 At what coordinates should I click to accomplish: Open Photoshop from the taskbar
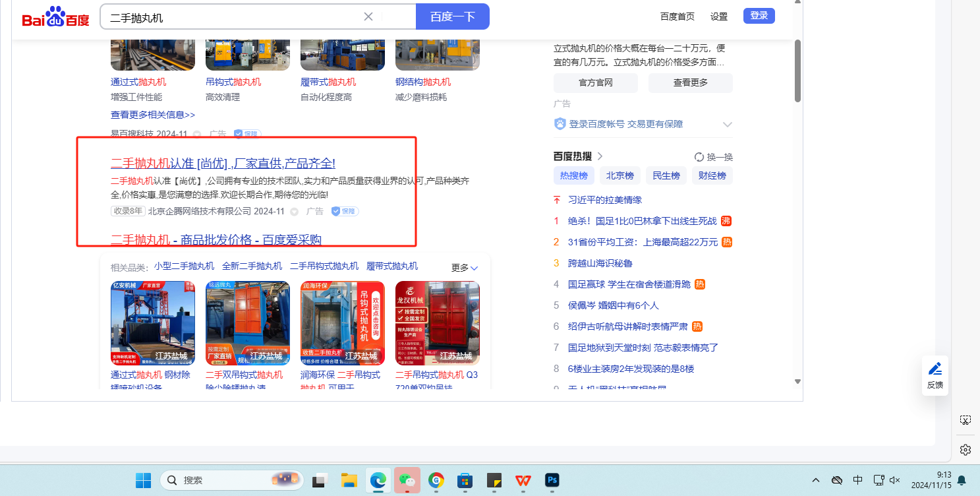coord(552,480)
